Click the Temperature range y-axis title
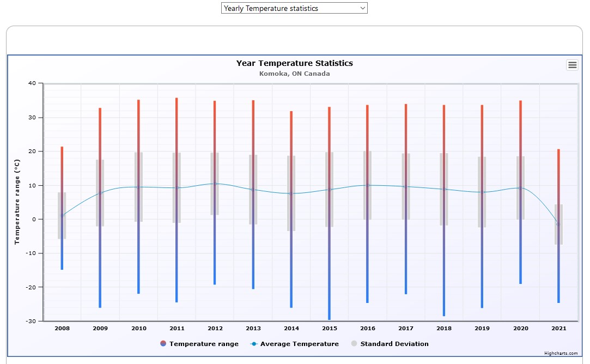The image size is (590, 364). pyautogui.click(x=17, y=202)
